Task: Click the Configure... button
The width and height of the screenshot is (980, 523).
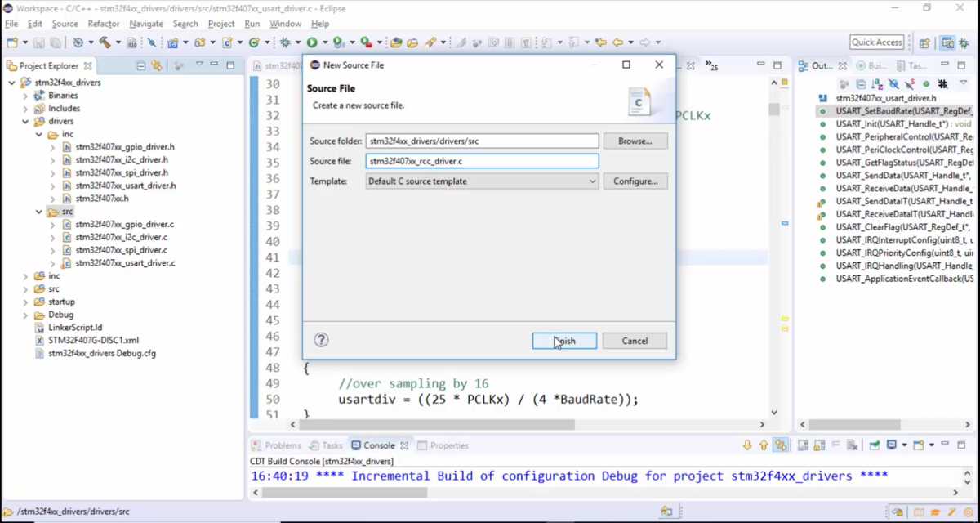Action: tap(635, 181)
